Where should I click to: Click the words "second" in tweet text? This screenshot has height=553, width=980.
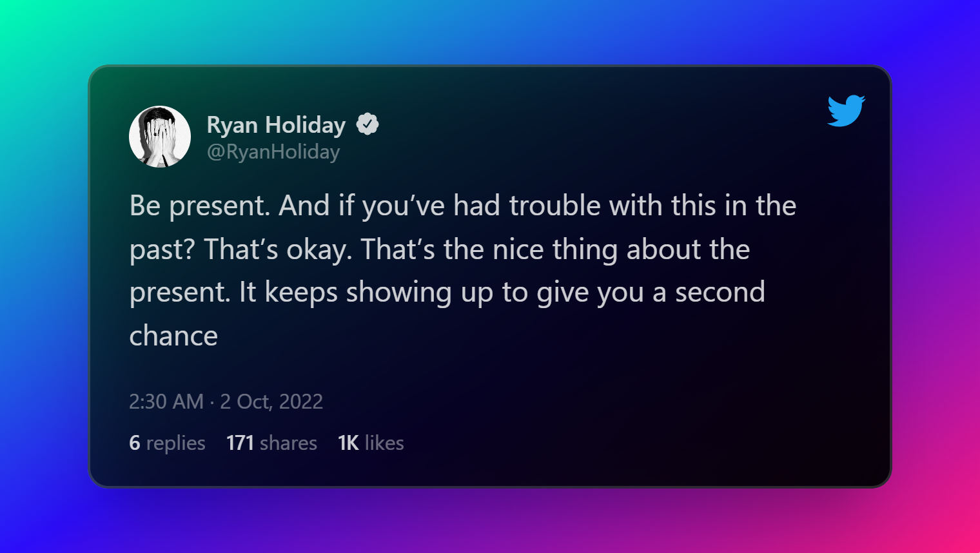(x=720, y=292)
